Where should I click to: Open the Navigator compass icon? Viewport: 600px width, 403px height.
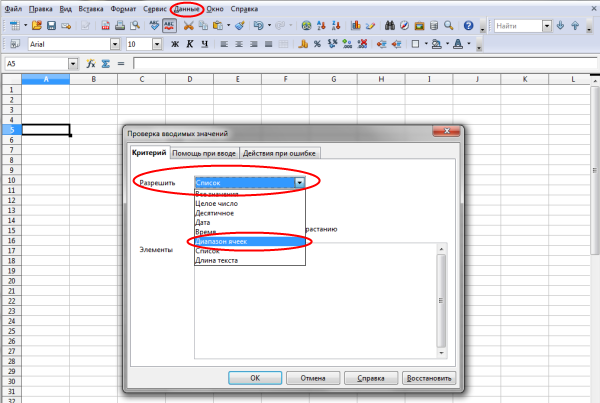404,26
